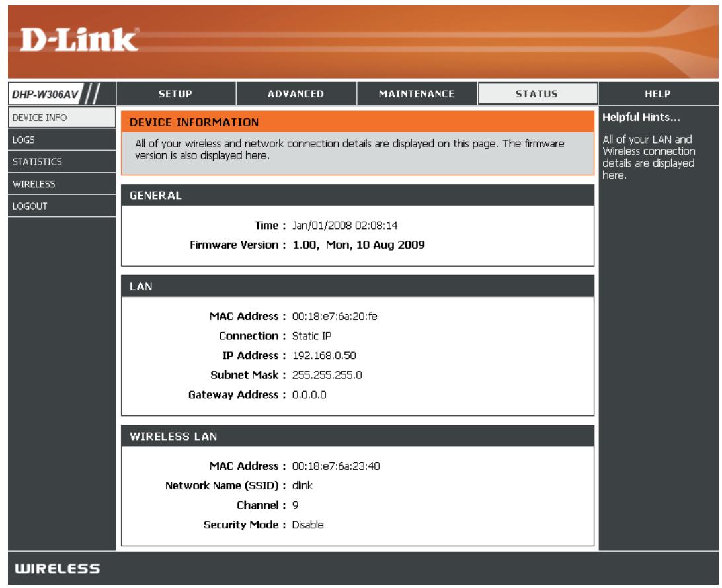This screenshot has width=722, height=588.
Task: Click the GENERAL section header
Action: point(357,195)
